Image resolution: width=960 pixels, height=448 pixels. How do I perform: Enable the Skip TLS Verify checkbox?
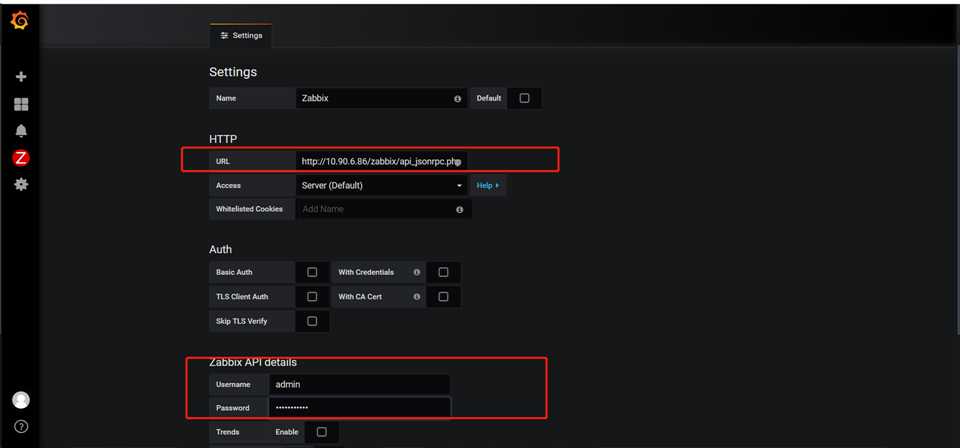pyautogui.click(x=312, y=321)
